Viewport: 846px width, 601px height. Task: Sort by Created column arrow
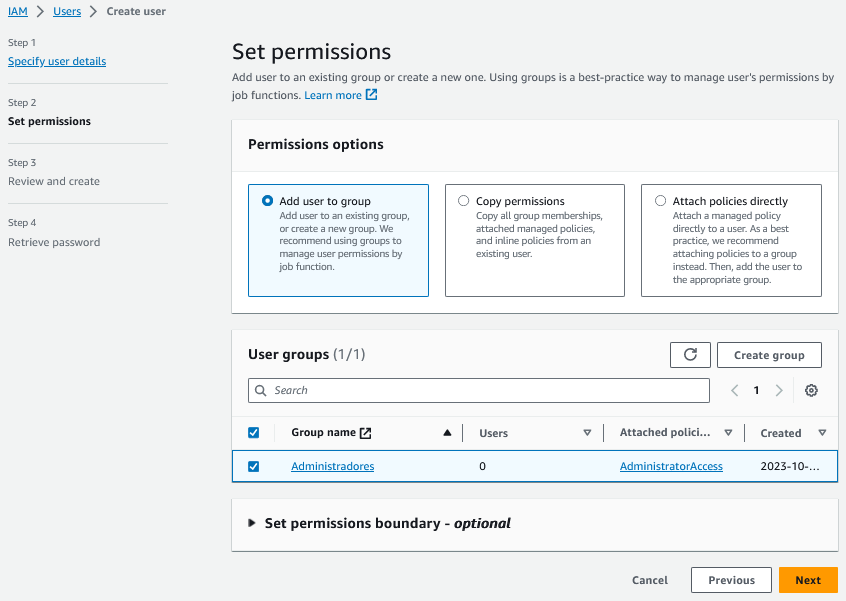pos(822,433)
